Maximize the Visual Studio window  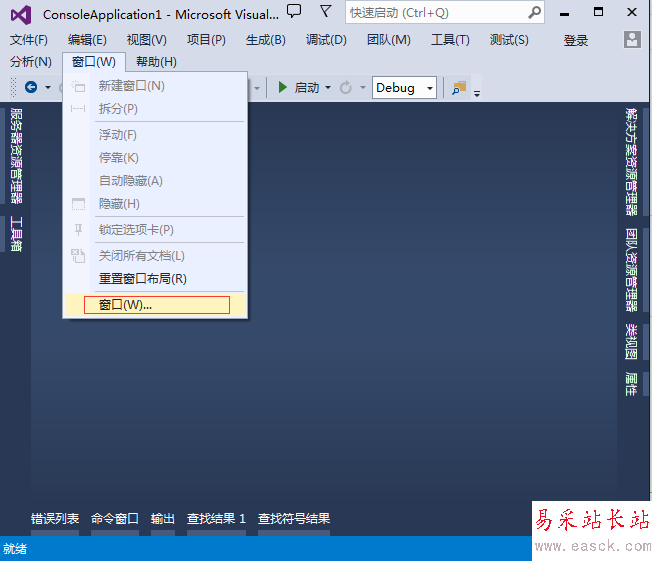598,12
